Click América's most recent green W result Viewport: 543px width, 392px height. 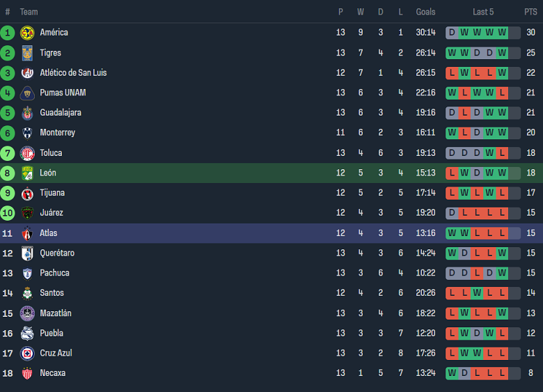point(502,33)
